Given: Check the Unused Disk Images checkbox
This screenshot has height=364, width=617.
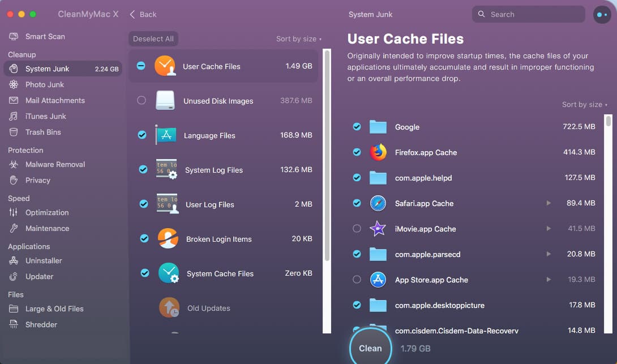Looking at the screenshot, I should click(x=142, y=100).
